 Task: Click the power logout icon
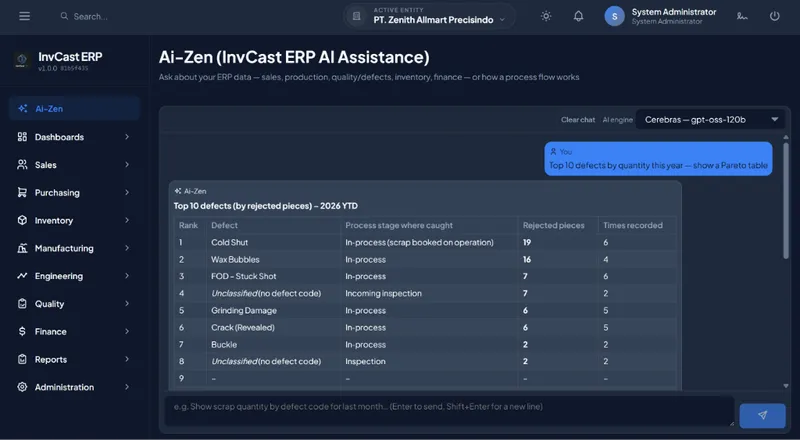[774, 16]
